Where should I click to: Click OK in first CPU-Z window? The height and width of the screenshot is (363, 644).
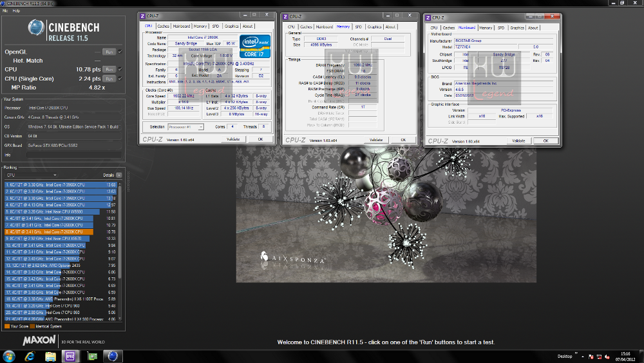click(260, 139)
